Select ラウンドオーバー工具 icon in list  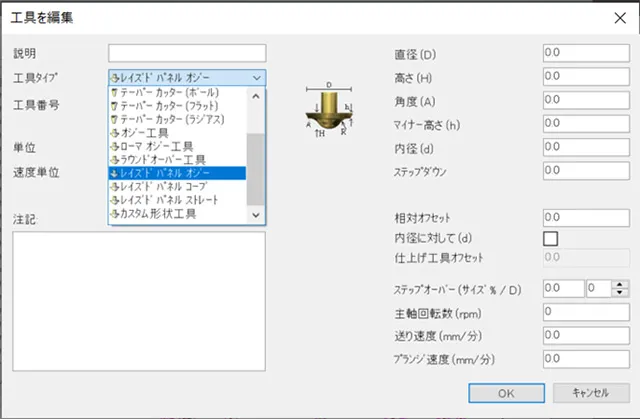click(x=115, y=160)
